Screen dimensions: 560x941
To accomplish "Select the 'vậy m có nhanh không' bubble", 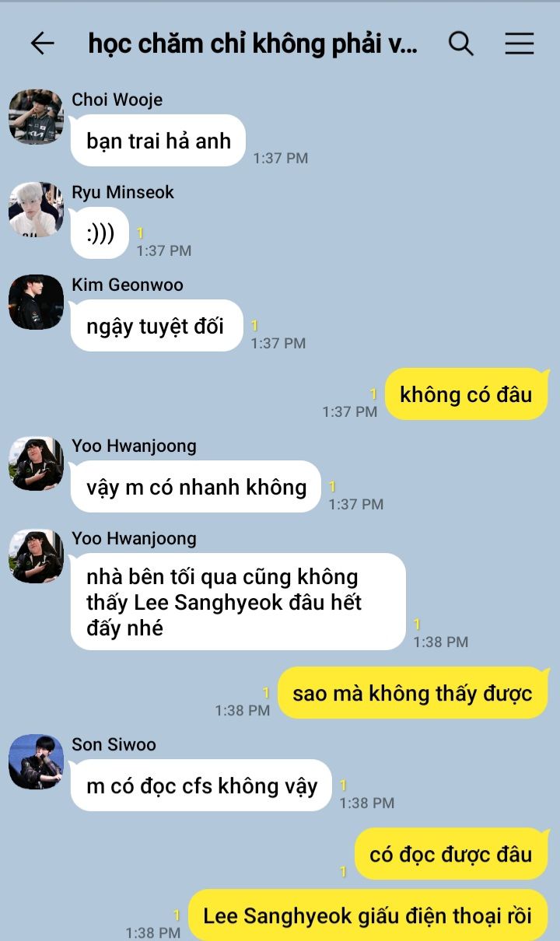I will (196, 487).
